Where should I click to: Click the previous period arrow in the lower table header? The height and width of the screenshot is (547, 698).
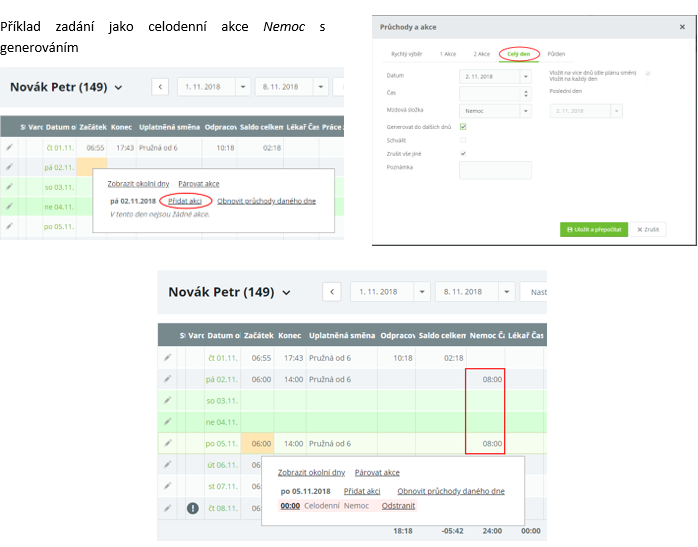click(333, 292)
